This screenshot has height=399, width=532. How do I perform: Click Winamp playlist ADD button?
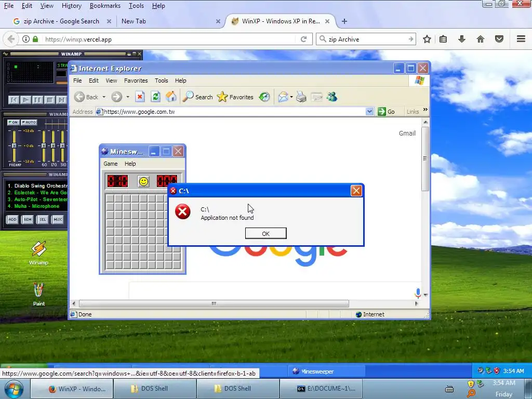coord(12,220)
